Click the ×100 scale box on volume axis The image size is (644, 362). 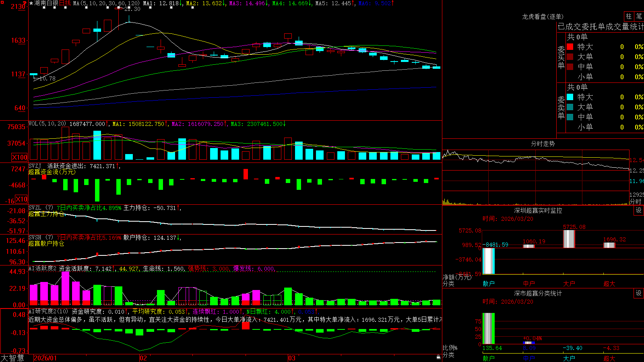pos(20,157)
